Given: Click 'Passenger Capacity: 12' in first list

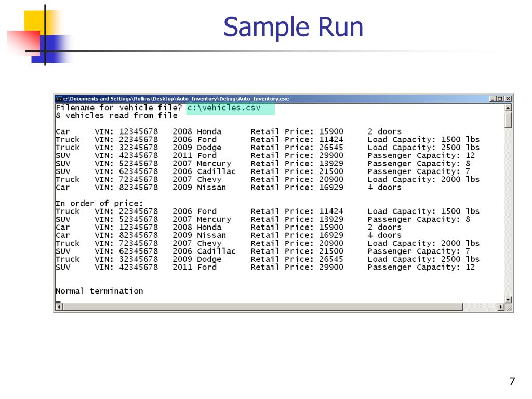Looking at the screenshot, I should tap(421, 155).
